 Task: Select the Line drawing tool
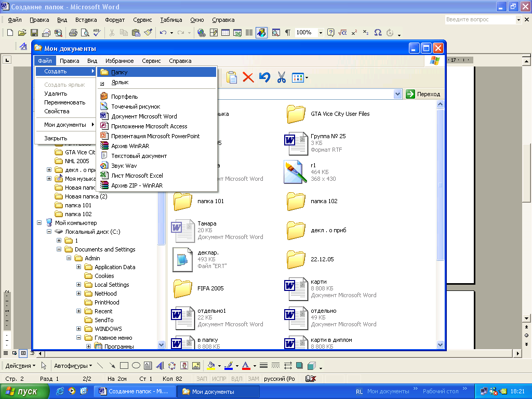click(x=100, y=365)
